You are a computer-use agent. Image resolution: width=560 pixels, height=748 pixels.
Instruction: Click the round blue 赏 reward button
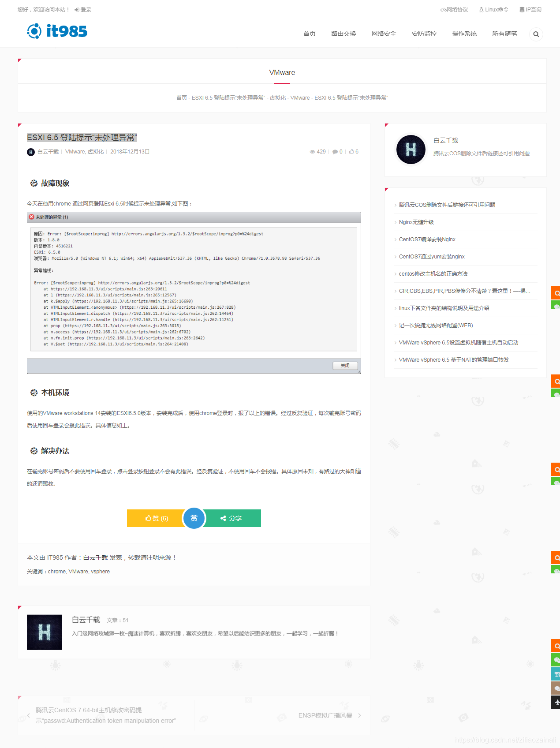coord(194,518)
